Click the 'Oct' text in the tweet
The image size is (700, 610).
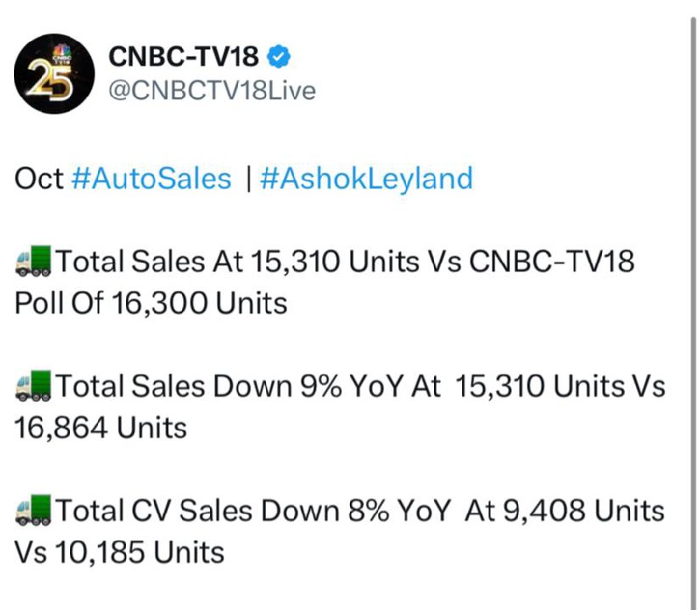pyautogui.click(x=39, y=179)
